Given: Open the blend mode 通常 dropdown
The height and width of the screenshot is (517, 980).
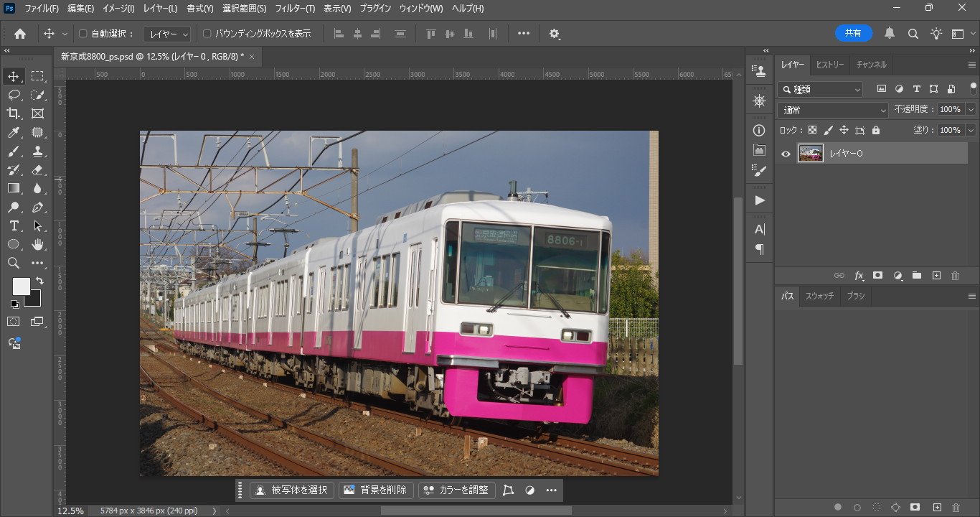Looking at the screenshot, I should (x=833, y=110).
